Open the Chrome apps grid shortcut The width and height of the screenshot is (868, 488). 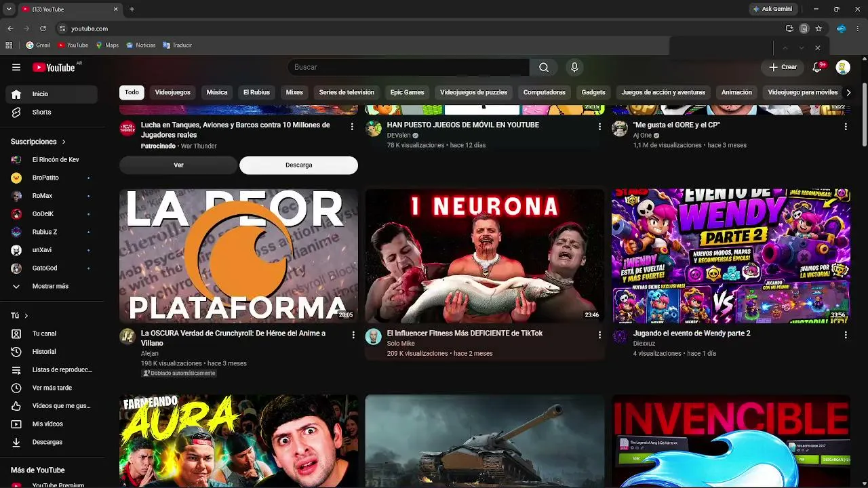9,45
